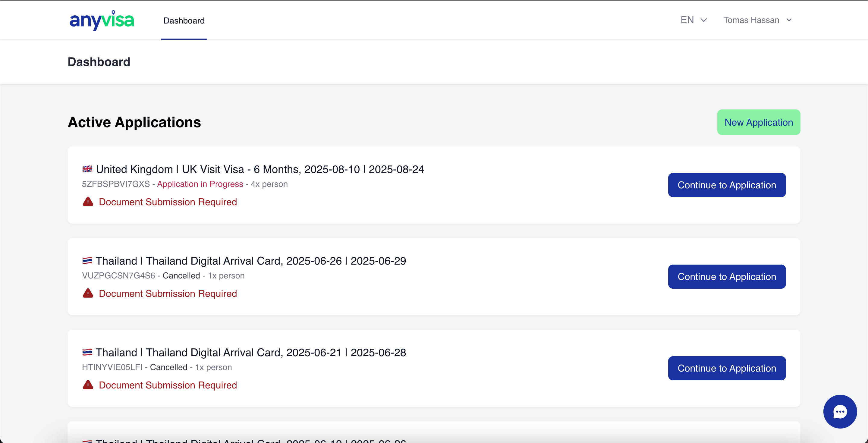
Task: Open the EN language dropdown
Action: (693, 20)
